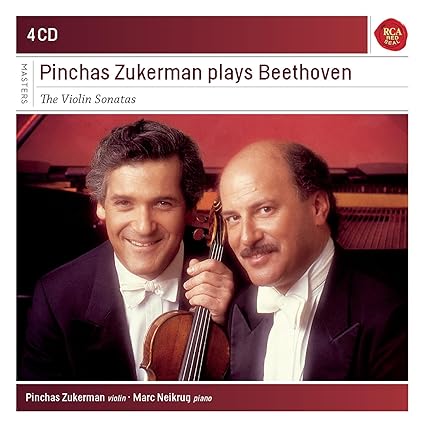Click the violinist's white bow tie
The height and width of the screenshot is (425, 425).
click(147, 289)
